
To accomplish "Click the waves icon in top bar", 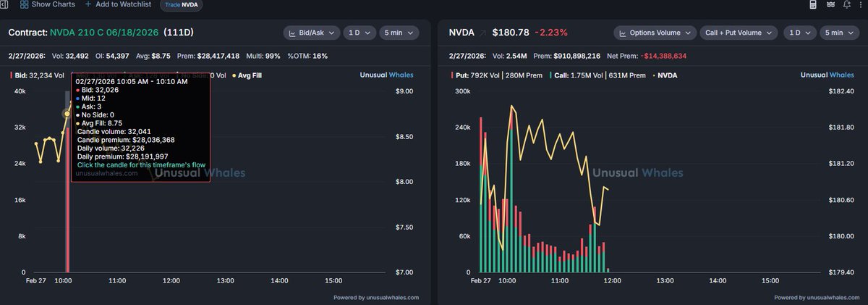I will pyautogui.click(x=829, y=4).
